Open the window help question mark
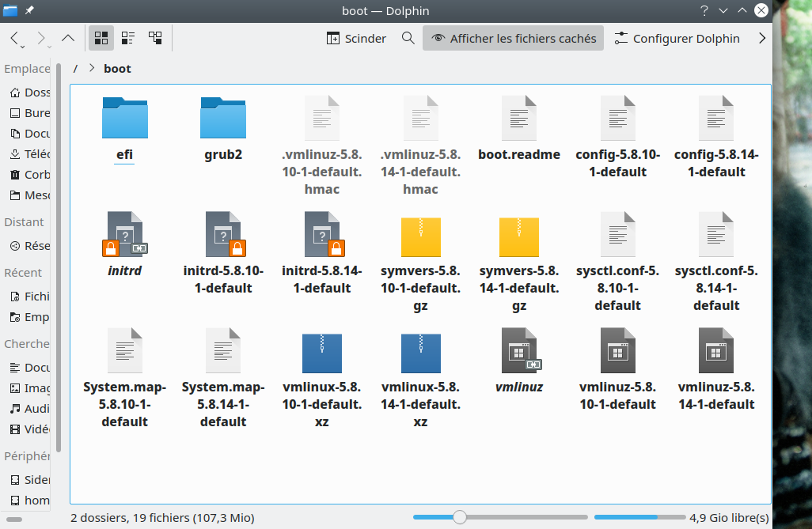 (x=704, y=10)
